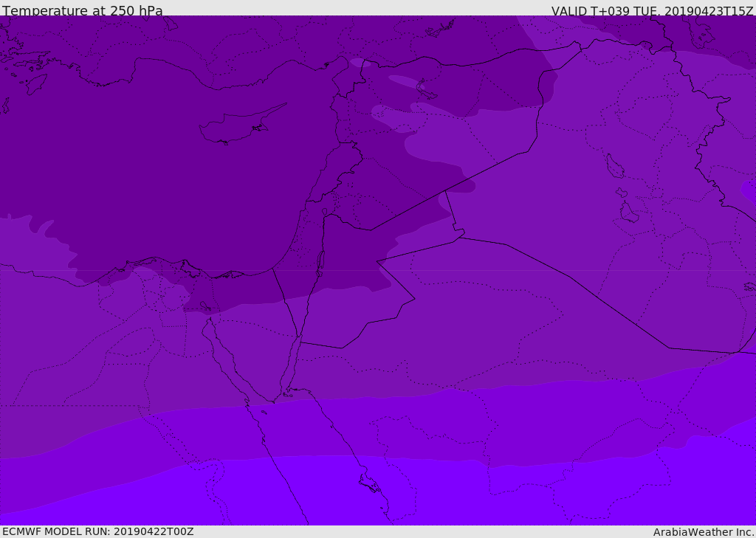Select the VALID T+039 timestamp label

[653, 10]
